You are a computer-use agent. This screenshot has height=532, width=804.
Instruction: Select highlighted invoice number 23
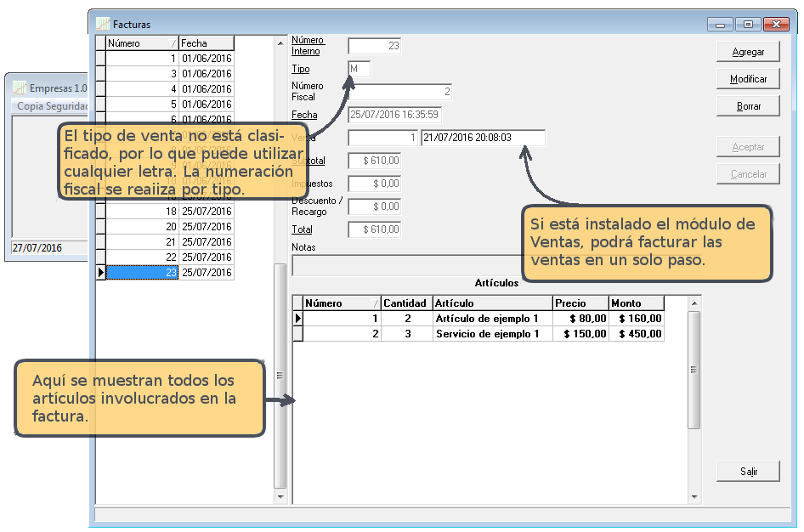pyautogui.click(x=142, y=273)
